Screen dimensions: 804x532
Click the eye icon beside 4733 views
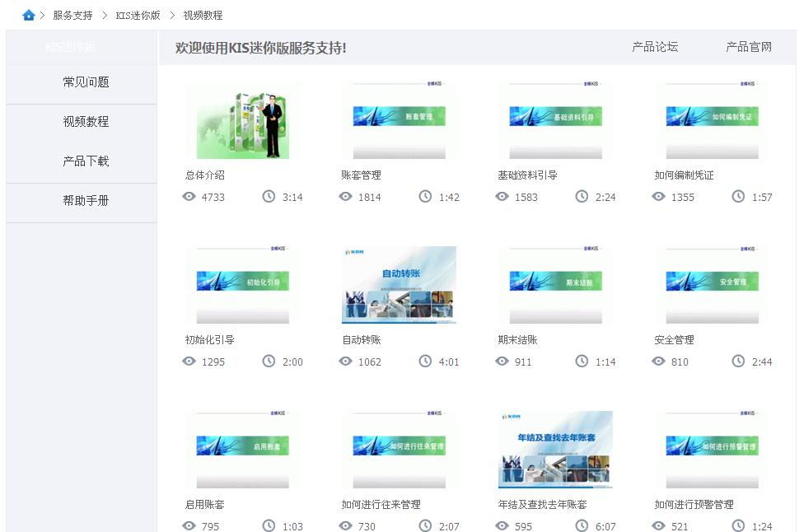click(x=189, y=197)
